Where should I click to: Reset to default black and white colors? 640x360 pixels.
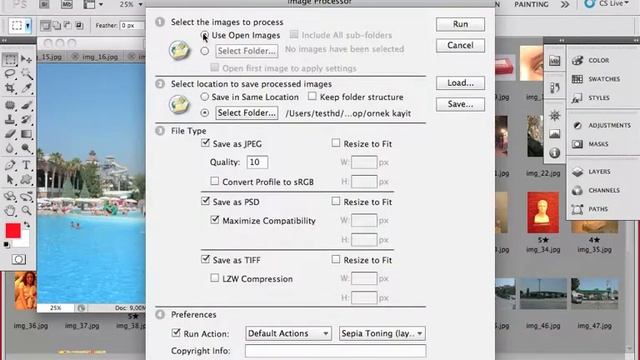coord(7,245)
